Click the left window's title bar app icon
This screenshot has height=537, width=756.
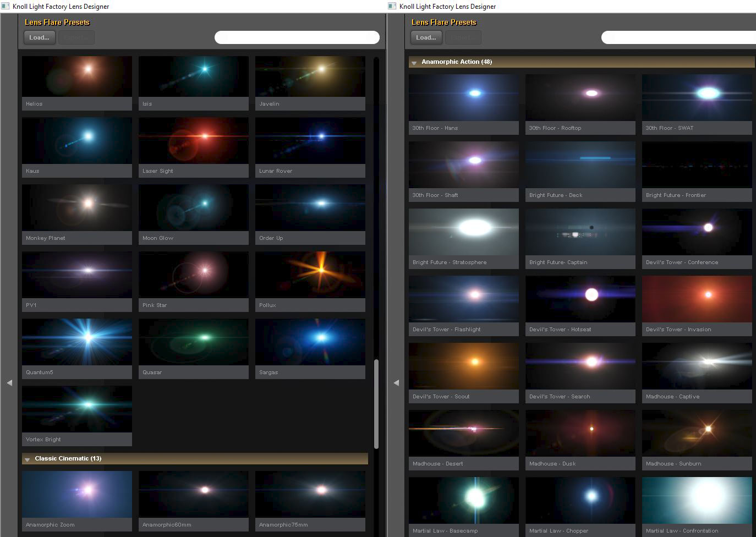[x=6, y=6]
